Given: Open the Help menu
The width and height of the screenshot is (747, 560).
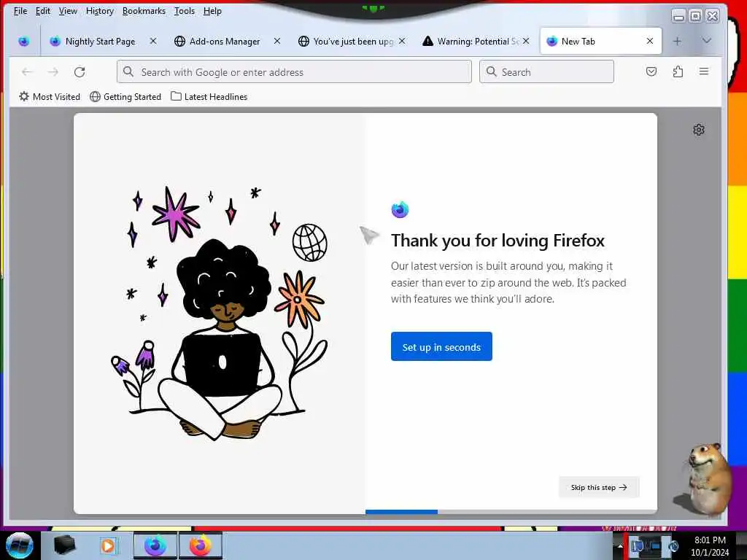Looking at the screenshot, I should pos(212,10).
